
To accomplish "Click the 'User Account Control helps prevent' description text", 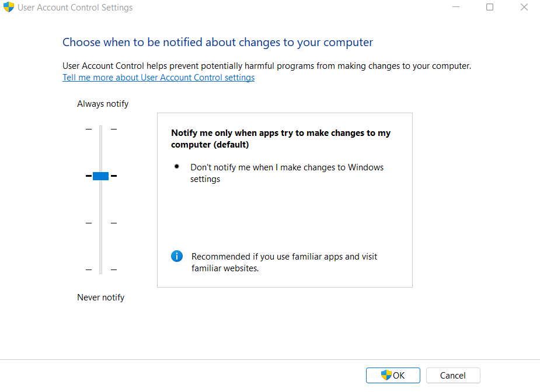I will click(x=266, y=66).
